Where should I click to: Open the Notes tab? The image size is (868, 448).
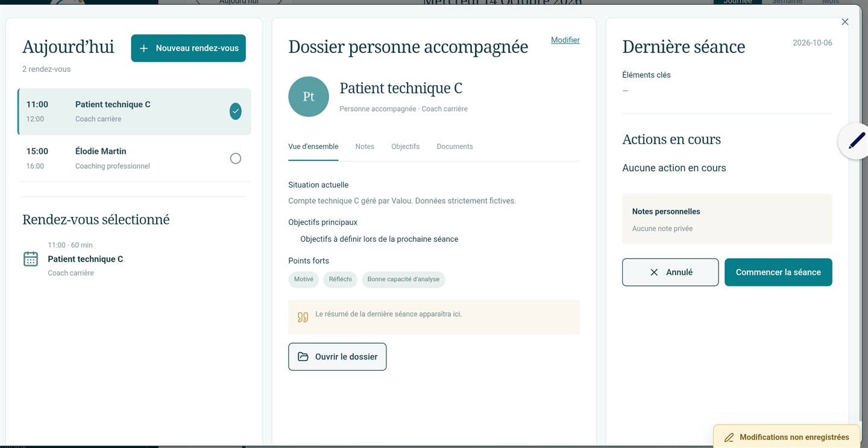tap(365, 147)
